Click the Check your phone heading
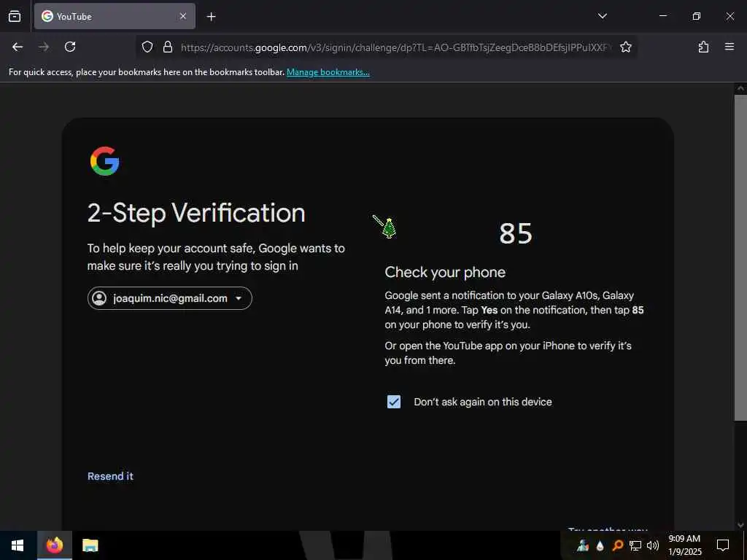The width and height of the screenshot is (747, 560). click(x=445, y=273)
